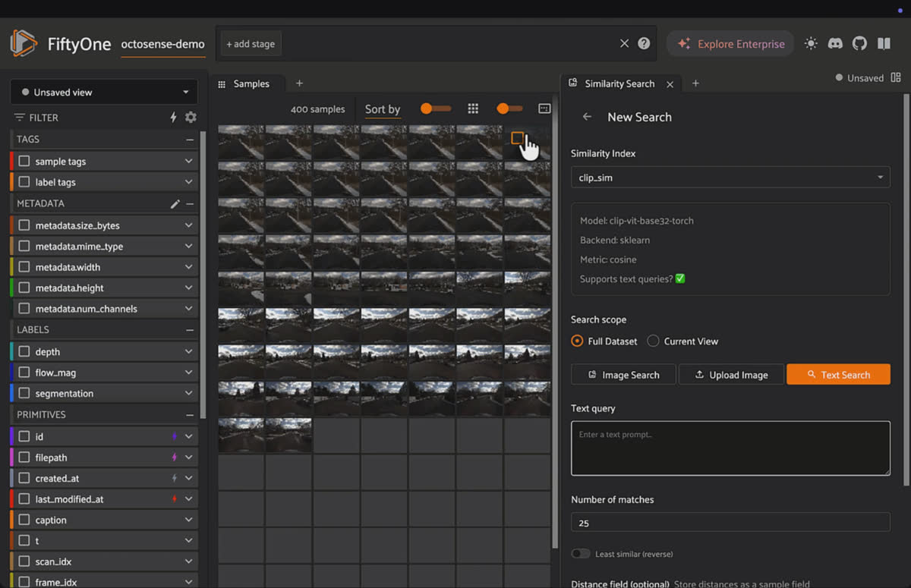Click the Upload Image button
Viewport: 911px width, 588px height.
coord(731,375)
